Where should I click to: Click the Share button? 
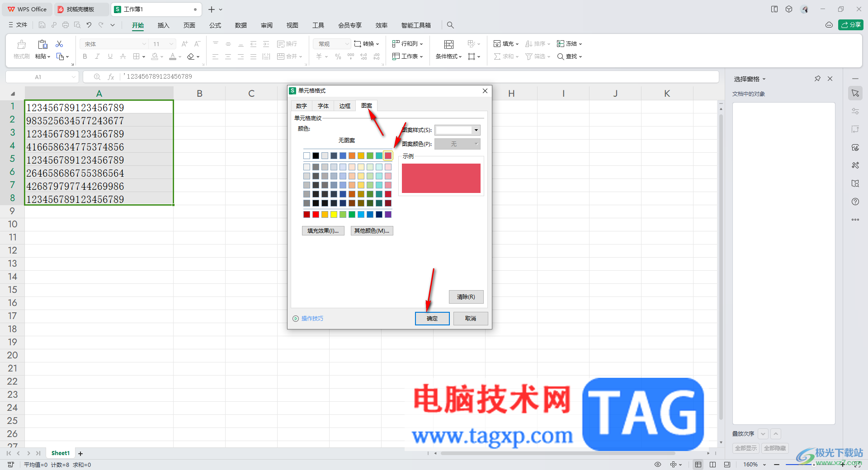[851, 25]
